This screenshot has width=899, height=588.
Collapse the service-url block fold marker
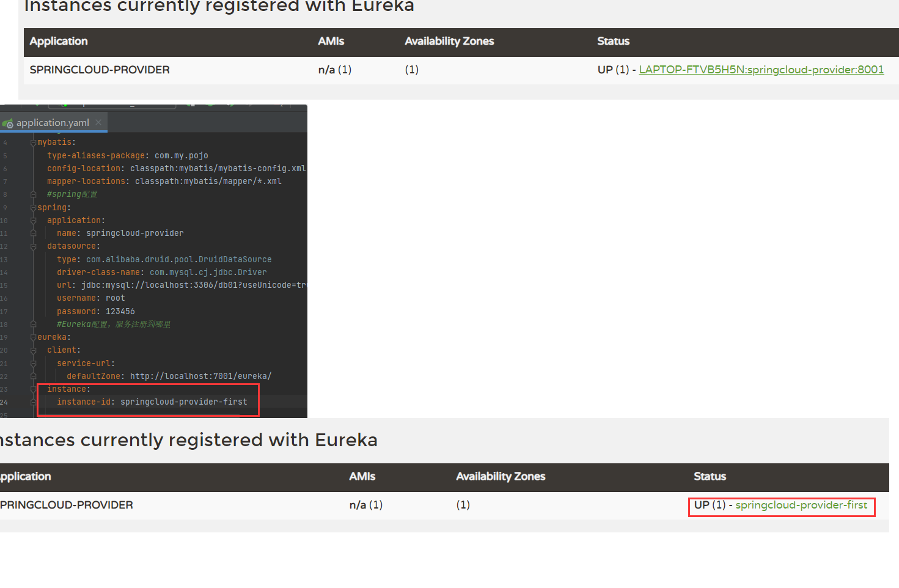tap(33, 364)
